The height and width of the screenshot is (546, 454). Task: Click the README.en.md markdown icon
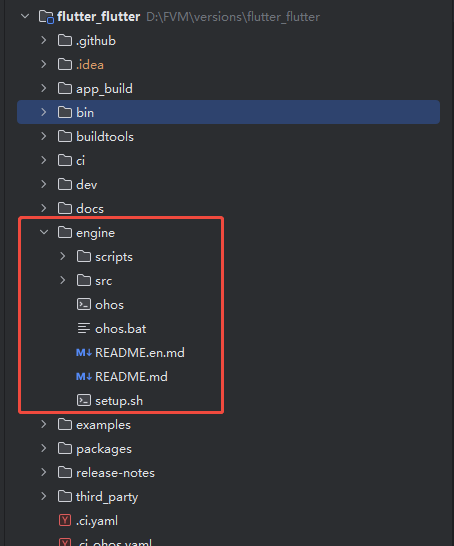84,353
